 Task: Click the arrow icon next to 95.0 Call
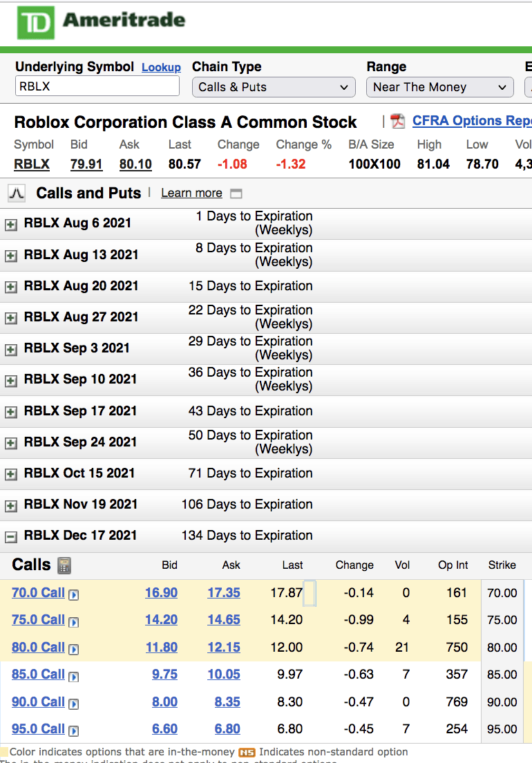pyautogui.click(x=73, y=731)
